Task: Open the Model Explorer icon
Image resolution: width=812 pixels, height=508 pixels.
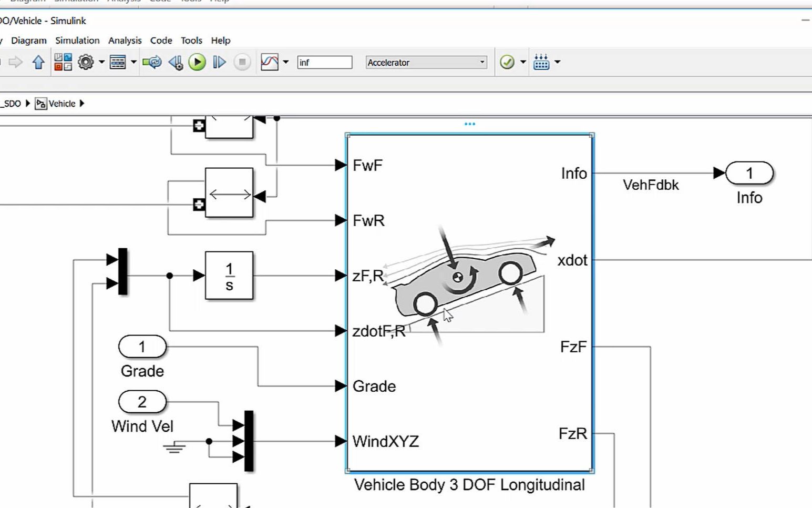Action: point(118,62)
